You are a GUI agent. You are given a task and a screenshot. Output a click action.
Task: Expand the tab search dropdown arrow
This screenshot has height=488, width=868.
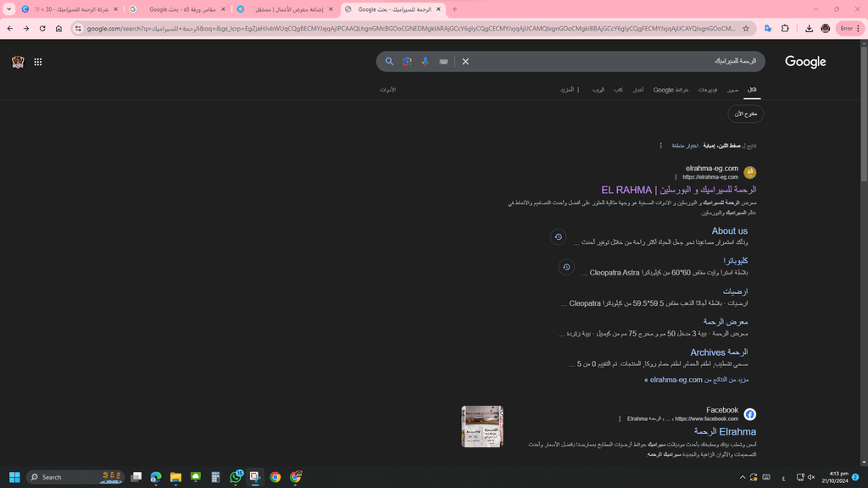point(8,9)
